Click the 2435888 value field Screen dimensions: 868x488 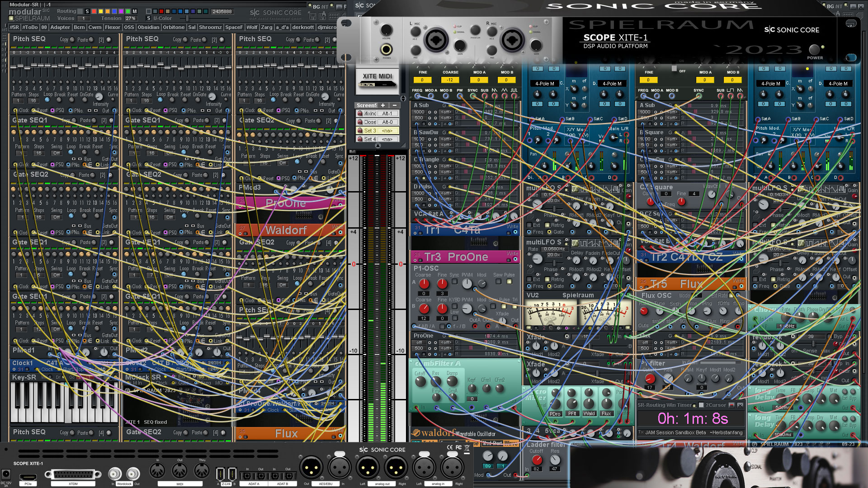click(x=222, y=11)
